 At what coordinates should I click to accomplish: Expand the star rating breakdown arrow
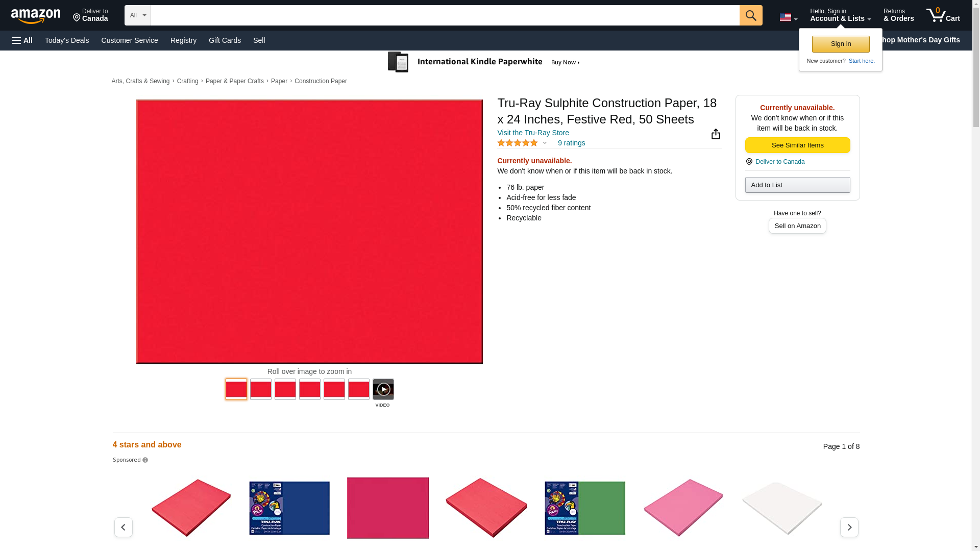545,143
